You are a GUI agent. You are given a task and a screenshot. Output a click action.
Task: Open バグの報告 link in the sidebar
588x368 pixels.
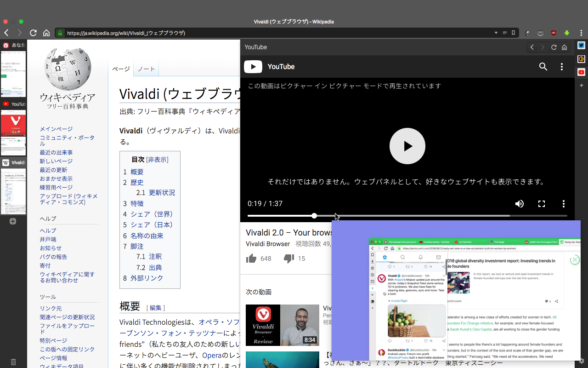tap(53, 257)
